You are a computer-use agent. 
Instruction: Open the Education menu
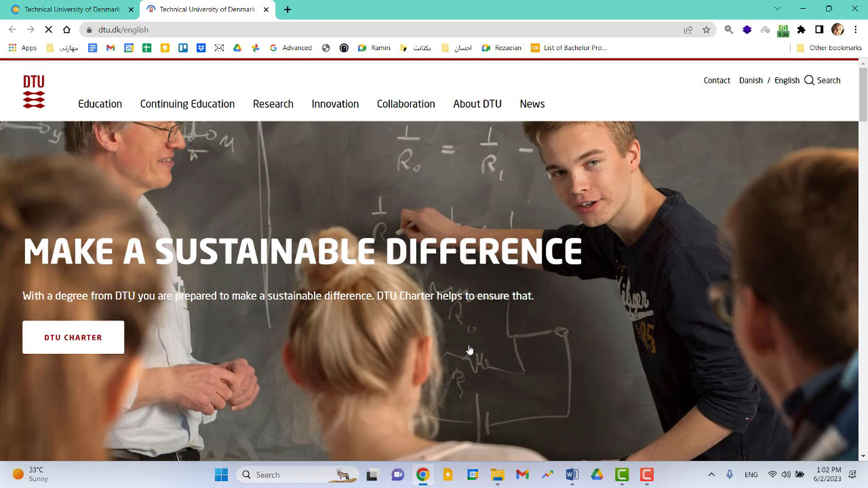[x=100, y=104]
